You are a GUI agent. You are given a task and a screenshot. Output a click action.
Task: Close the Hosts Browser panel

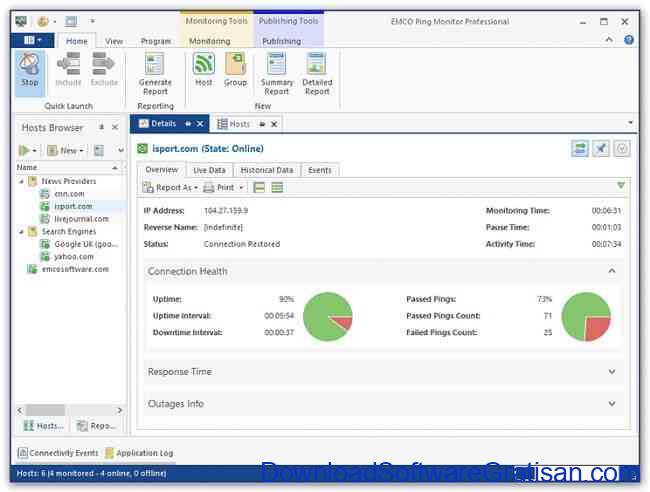115,127
